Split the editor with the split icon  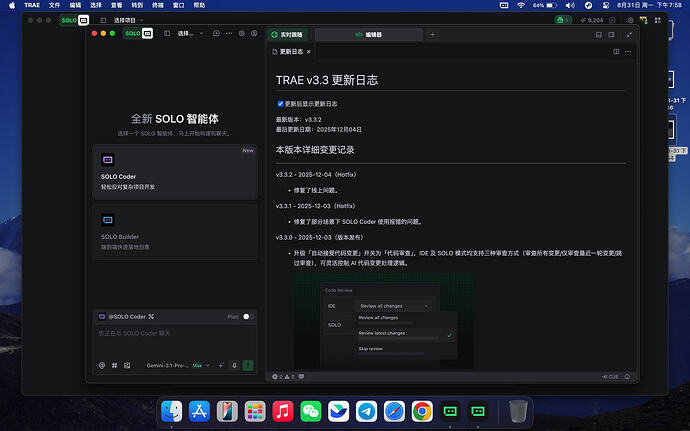tap(616, 52)
